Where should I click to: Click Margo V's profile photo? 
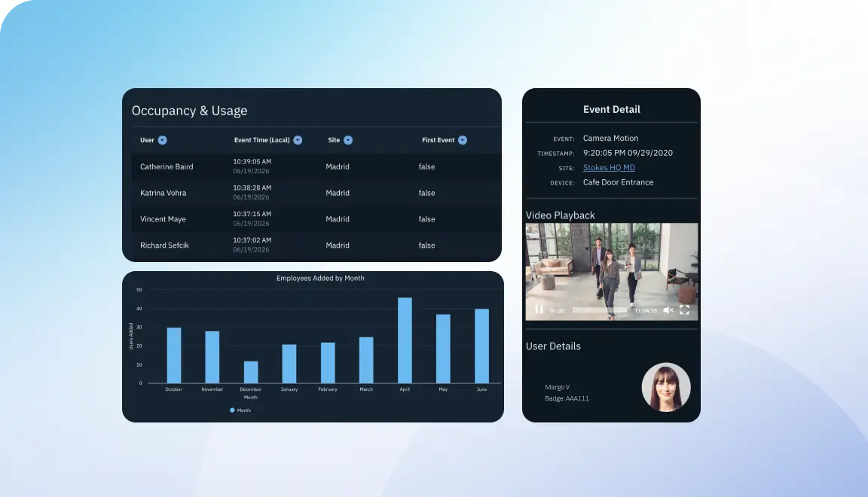tap(666, 387)
